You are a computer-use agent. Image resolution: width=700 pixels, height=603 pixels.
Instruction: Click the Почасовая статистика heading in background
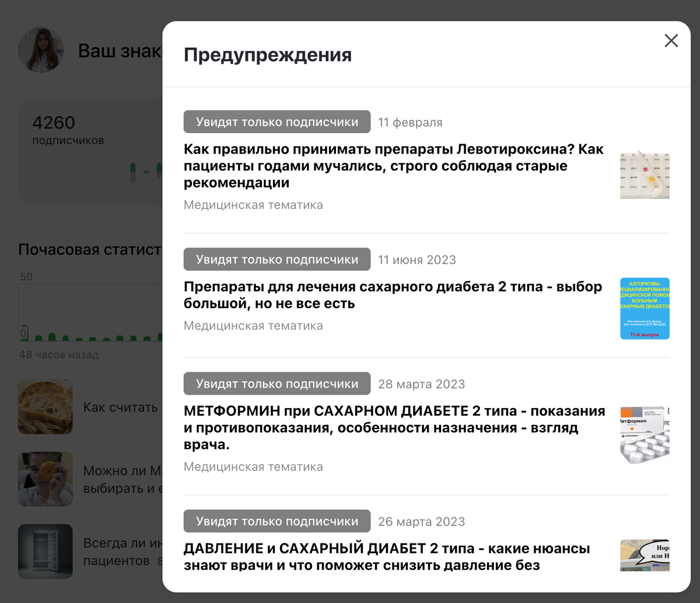[x=90, y=250]
